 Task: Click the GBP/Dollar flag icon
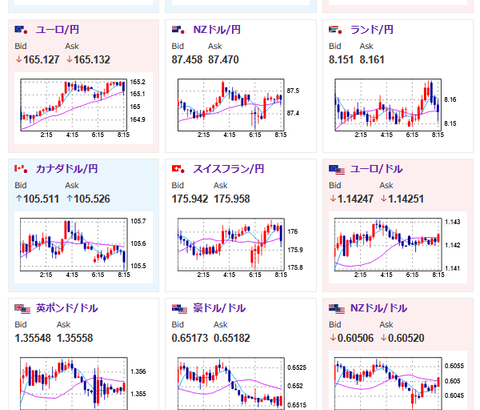(x=22, y=309)
